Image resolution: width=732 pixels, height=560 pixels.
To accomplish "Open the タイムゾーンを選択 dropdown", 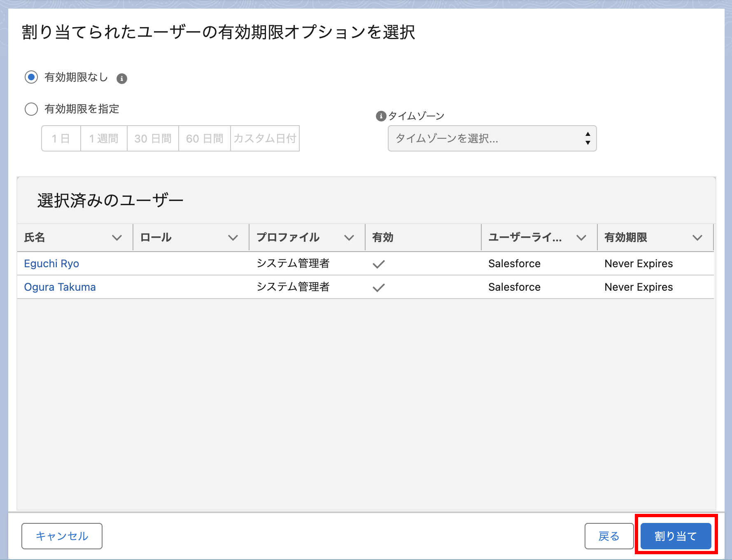I will click(x=492, y=139).
